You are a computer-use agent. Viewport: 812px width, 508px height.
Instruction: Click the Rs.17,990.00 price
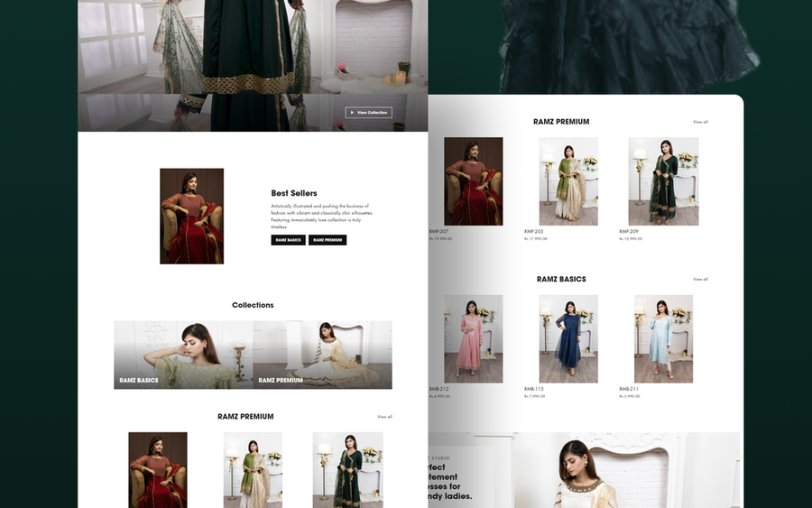535,239
